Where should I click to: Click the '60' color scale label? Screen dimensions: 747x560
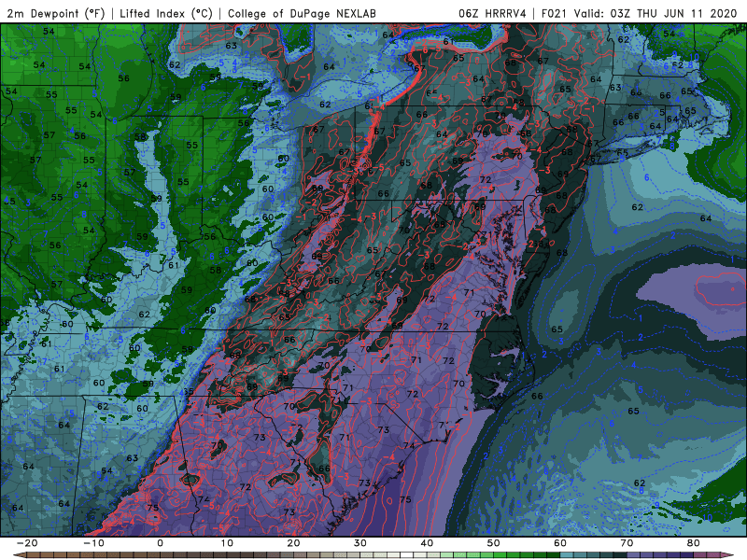click(560, 543)
